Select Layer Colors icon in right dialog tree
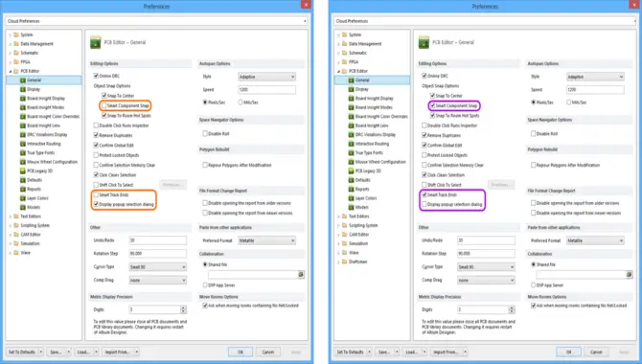Image resolution: width=642 pixels, height=364 pixels. coord(352,198)
